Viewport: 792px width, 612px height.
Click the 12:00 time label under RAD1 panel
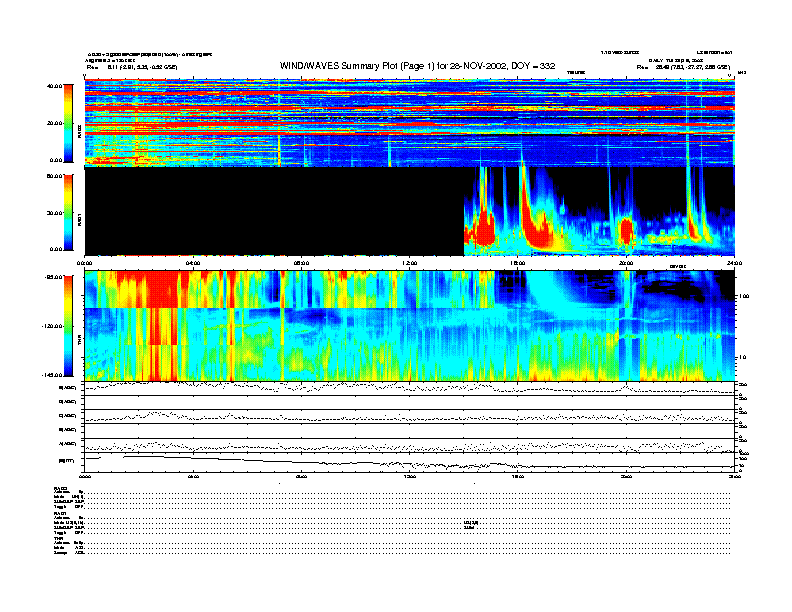[x=410, y=263]
